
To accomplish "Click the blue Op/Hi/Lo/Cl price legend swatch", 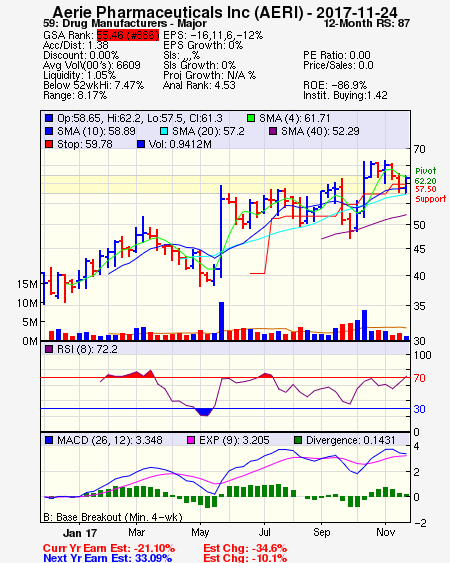I will 49,118.
